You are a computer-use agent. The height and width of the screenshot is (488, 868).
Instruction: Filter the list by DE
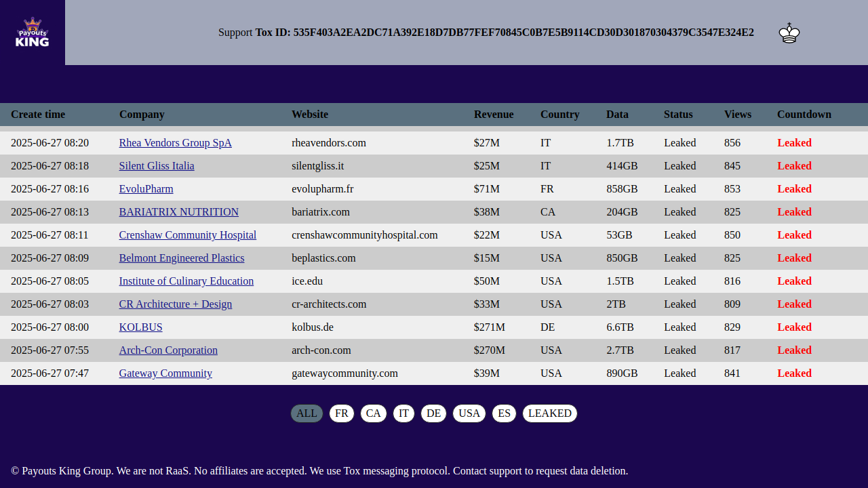[x=434, y=413]
